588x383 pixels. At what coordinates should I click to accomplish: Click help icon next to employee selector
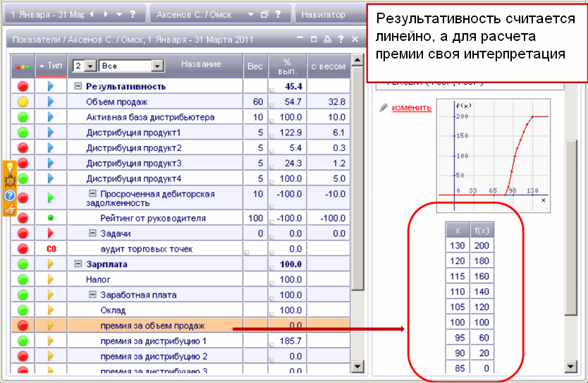(278, 14)
